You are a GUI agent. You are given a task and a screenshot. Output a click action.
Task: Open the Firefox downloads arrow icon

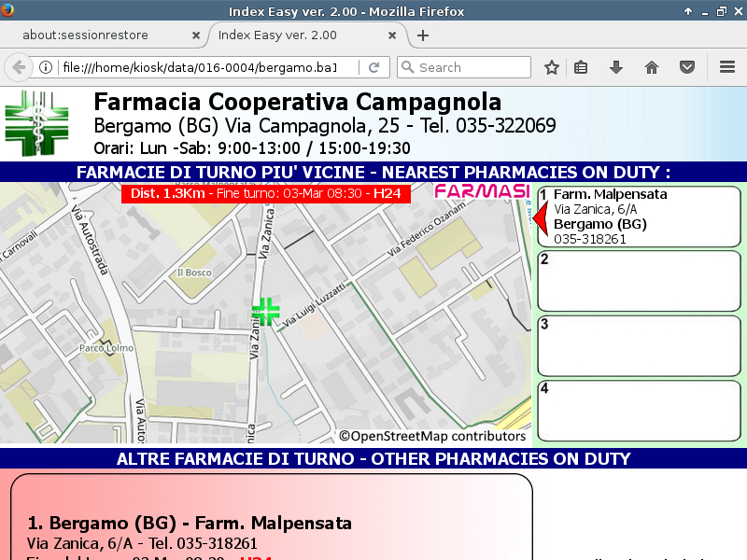(616, 67)
